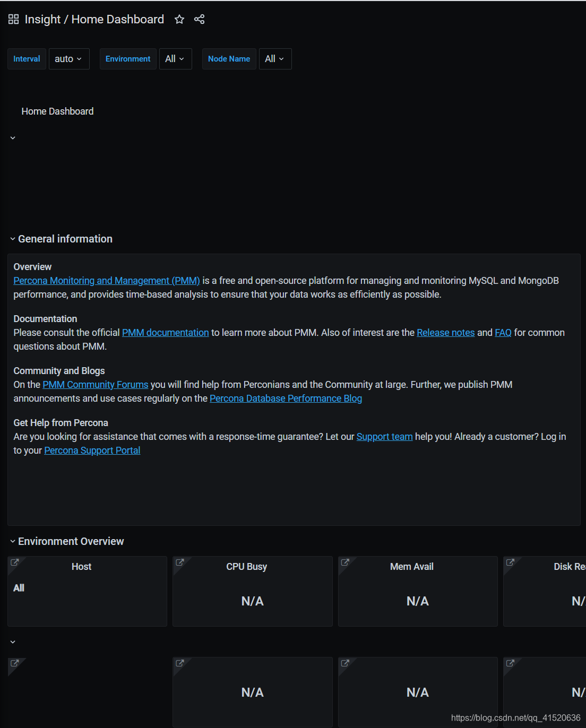The image size is (586, 728).
Task: Star the Home Dashboard as favorite
Action: (x=179, y=20)
